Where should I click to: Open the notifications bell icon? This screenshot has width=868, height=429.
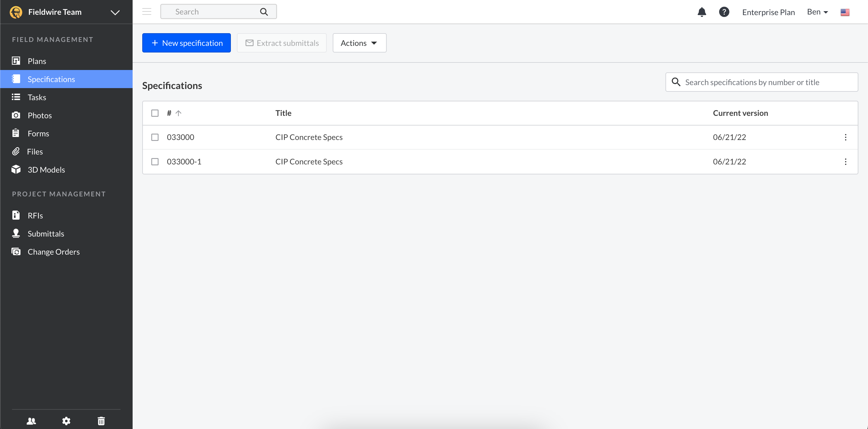point(702,12)
